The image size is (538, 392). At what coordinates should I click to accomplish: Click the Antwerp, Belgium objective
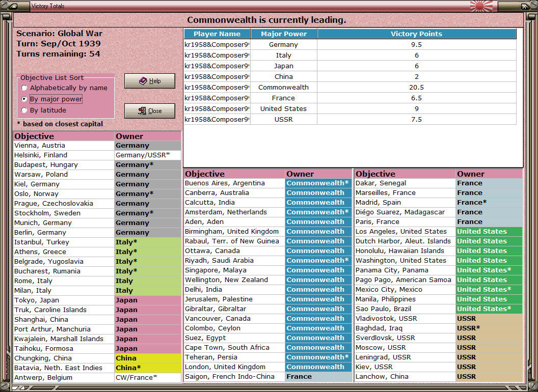tap(64, 377)
